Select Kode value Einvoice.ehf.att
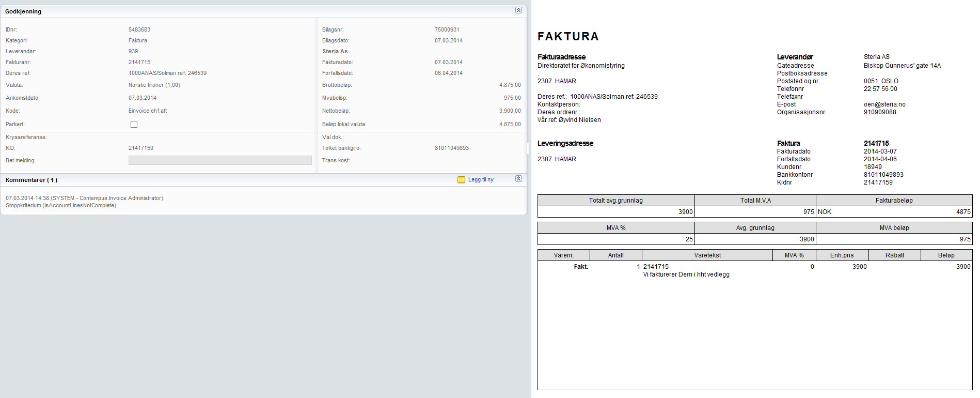The height and width of the screenshot is (398, 980). pos(148,111)
